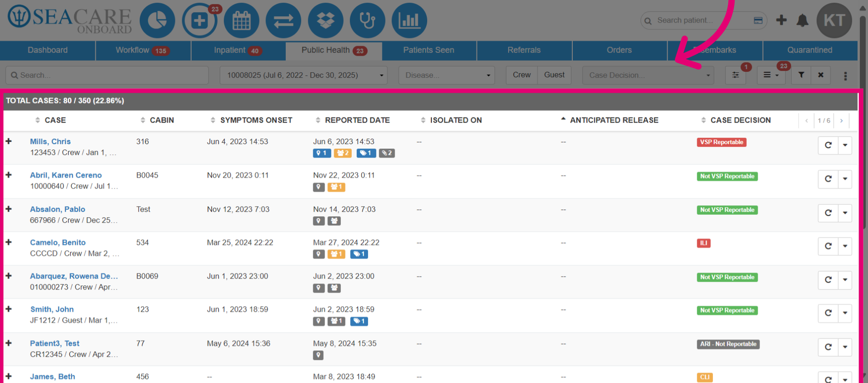This screenshot has height=383, width=868.
Task: Open the voyage date range dropdown
Action: pos(304,75)
